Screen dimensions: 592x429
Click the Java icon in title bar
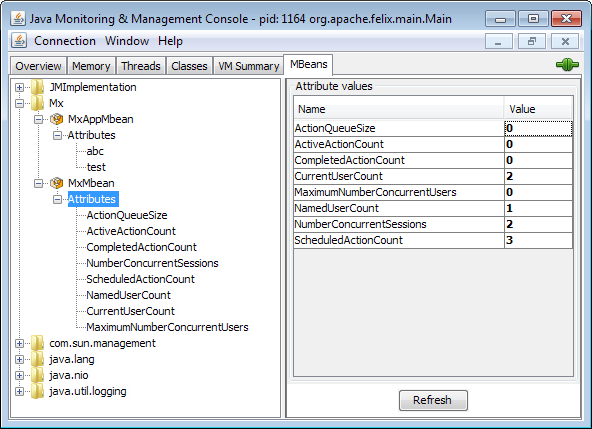(x=18, y=19)
